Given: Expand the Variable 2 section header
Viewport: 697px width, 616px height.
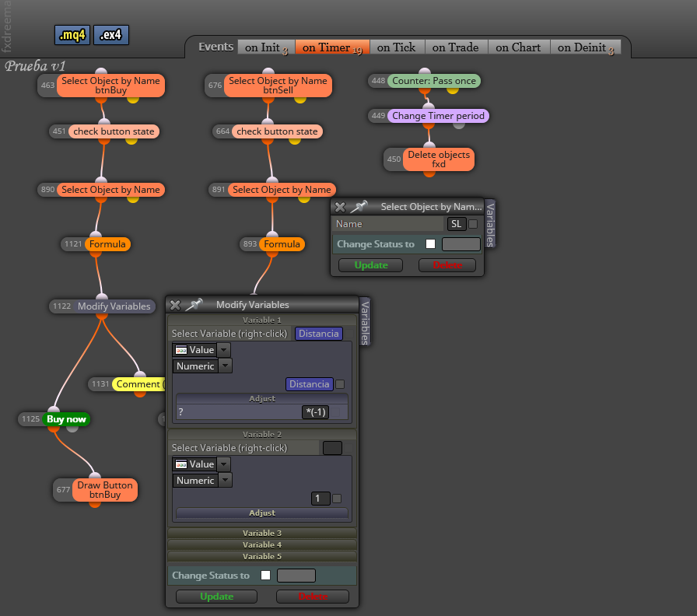Looking at the screenshot, I should [262, 434].
